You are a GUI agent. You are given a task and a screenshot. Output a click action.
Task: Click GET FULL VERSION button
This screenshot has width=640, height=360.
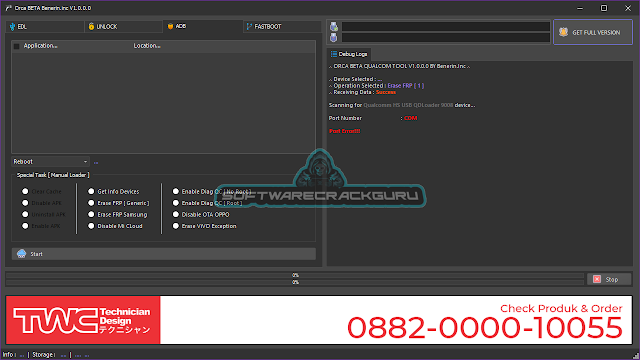593,32
